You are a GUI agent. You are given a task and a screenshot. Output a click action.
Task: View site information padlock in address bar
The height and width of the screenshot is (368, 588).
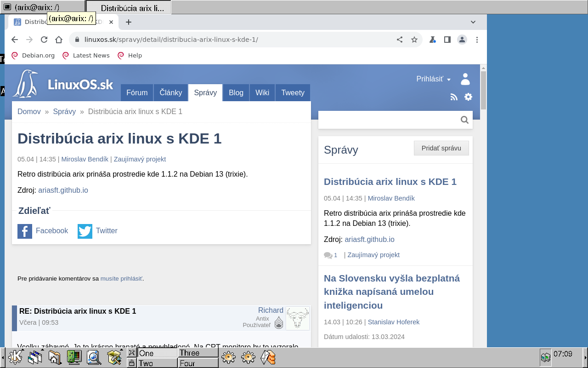point(77,40)
